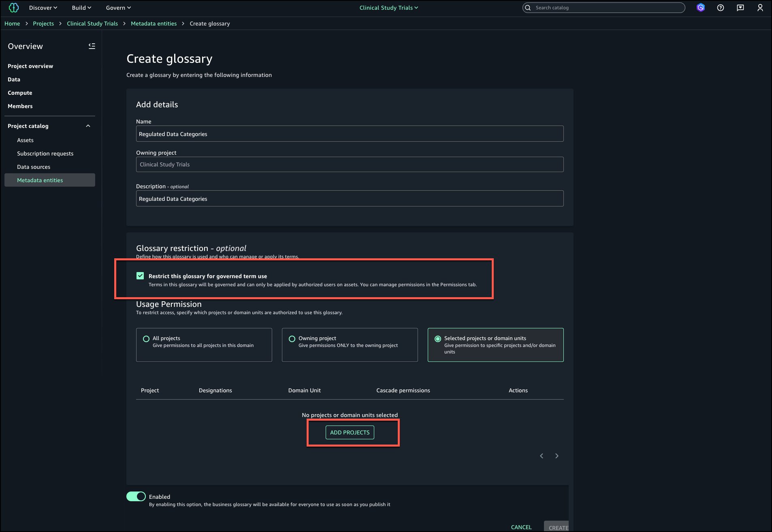Click the ADD PROJECTS button
The width and height of the screenshot is (772, 532).
point(350,432)
